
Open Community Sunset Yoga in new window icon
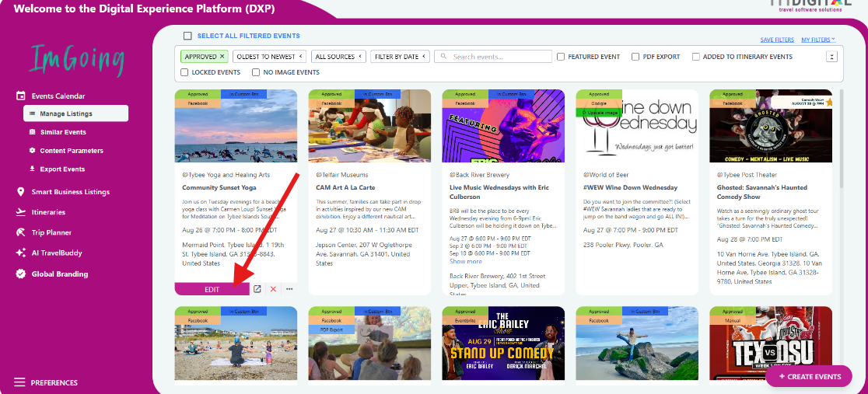[257, 289]
